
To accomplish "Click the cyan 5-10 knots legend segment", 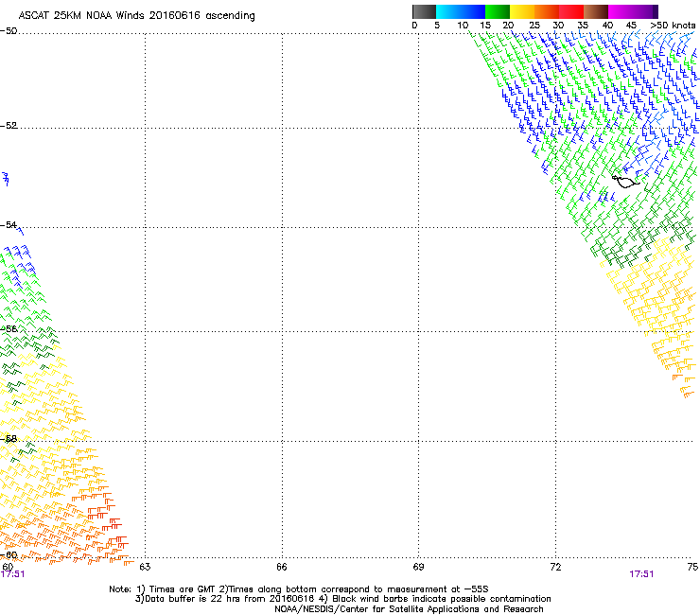I will pos(448,11).
